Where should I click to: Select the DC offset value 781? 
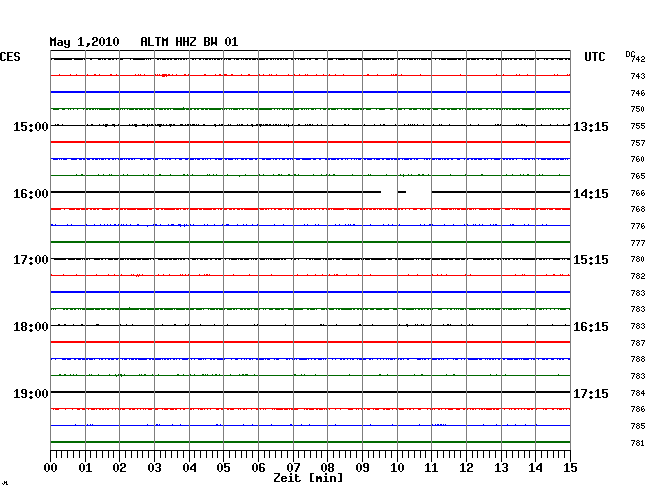click(638, 443)
